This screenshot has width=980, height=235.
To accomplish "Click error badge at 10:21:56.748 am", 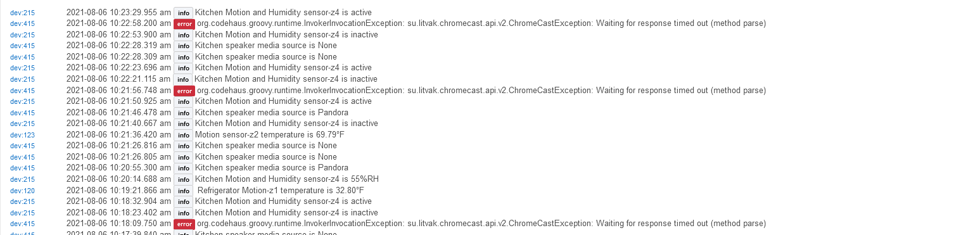I will coord(184,91).
